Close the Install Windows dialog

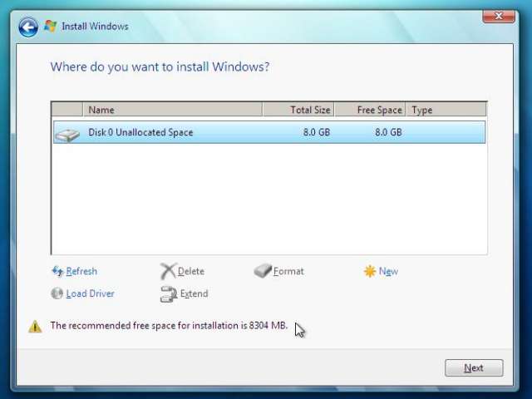click(x=499, y=16)
